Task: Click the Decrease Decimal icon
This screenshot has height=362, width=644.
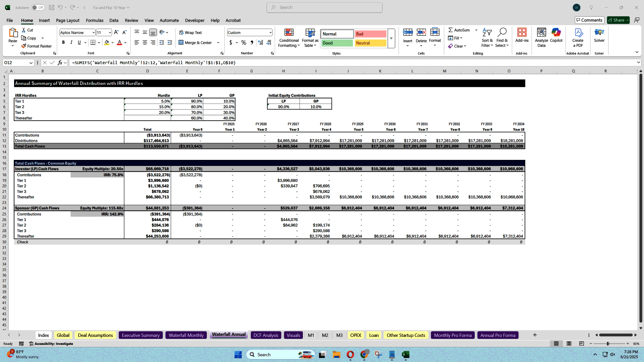Action: (x=269, y=43)
